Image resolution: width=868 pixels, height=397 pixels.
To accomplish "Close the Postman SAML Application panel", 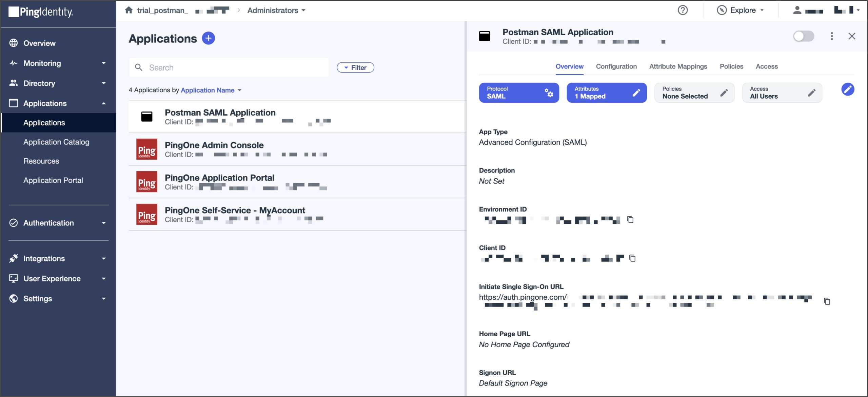I will click(x=852, y=36).
